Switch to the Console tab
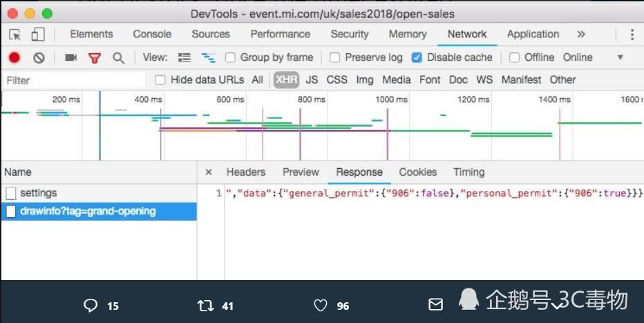This screenshot has width=644, height=323. pos(152,35)
